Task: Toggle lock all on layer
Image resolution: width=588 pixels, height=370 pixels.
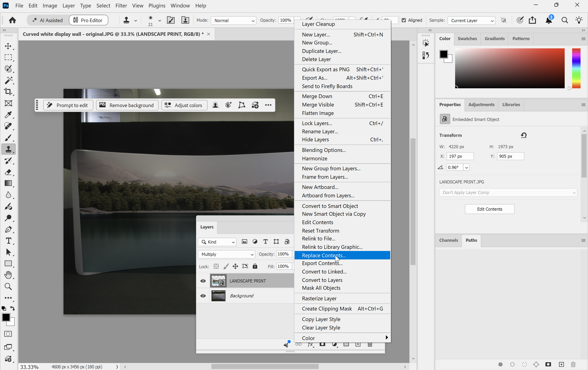Action: (255, 266)
